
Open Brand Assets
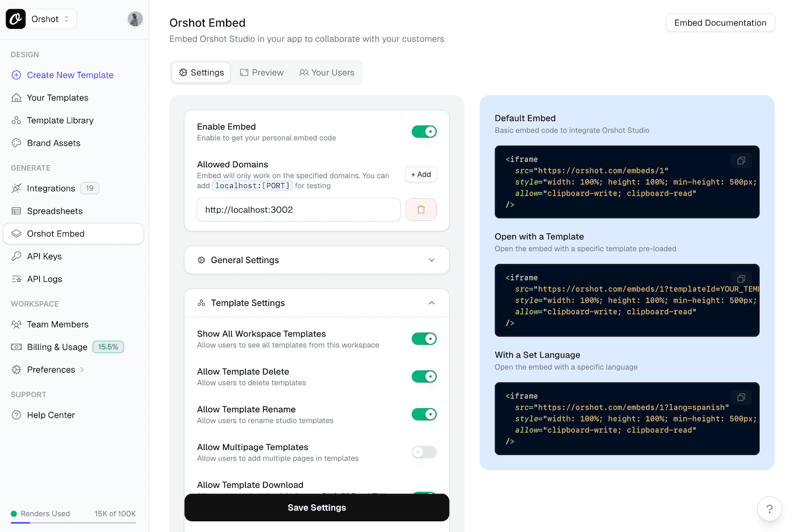click(x=54, y=143)
